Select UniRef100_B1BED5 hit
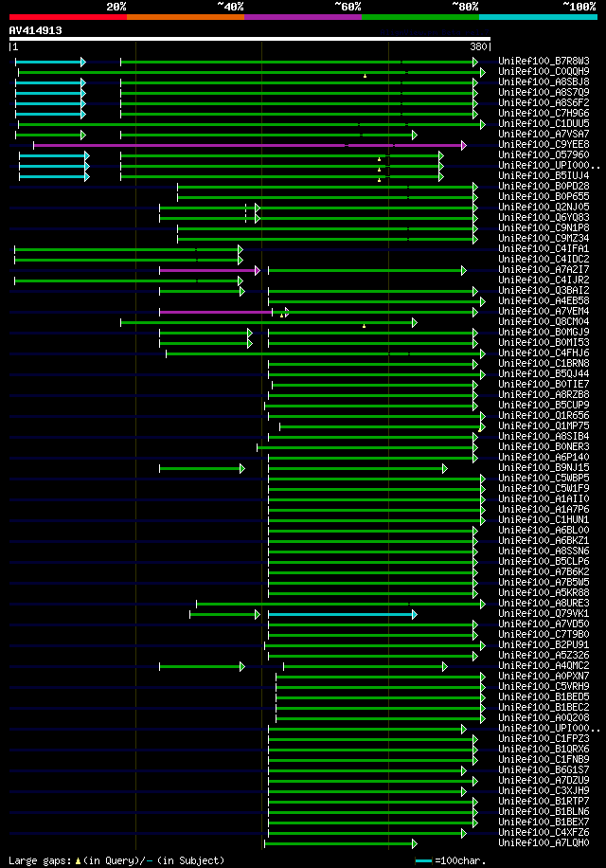606x868 pixels. 544,696
